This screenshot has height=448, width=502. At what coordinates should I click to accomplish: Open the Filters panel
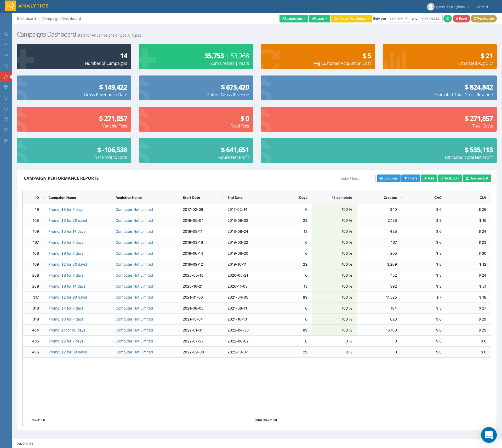coord(411,178)
